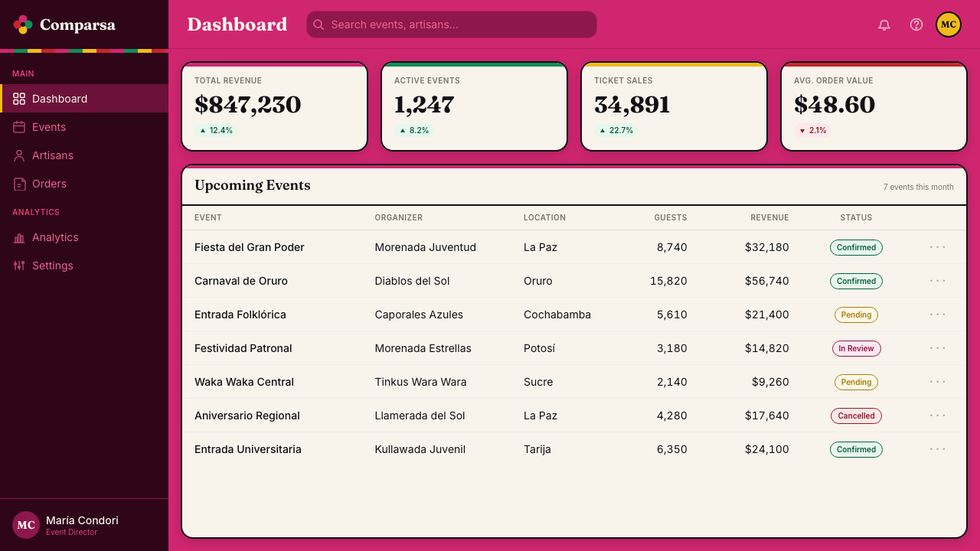980x551 pixels.
Task: Click the 12.4% revenue growth badge
Action: tap(216, 131)
